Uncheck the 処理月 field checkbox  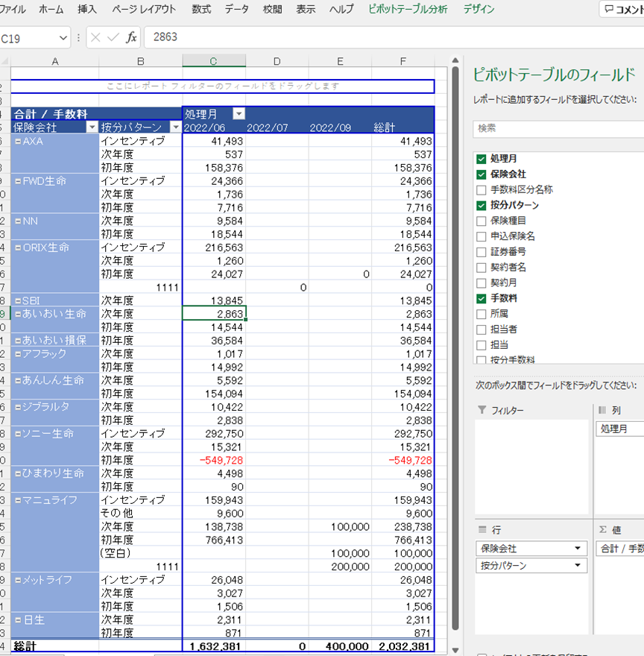coord(481,159)
